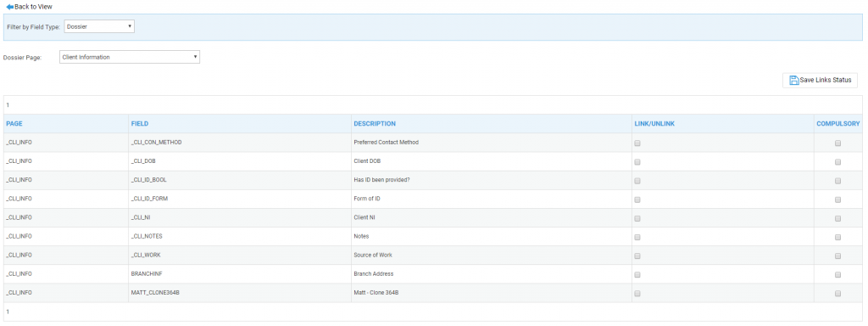Sort by the FIELD column header
The image size is (868, 326).
click(x=140, y=124)
